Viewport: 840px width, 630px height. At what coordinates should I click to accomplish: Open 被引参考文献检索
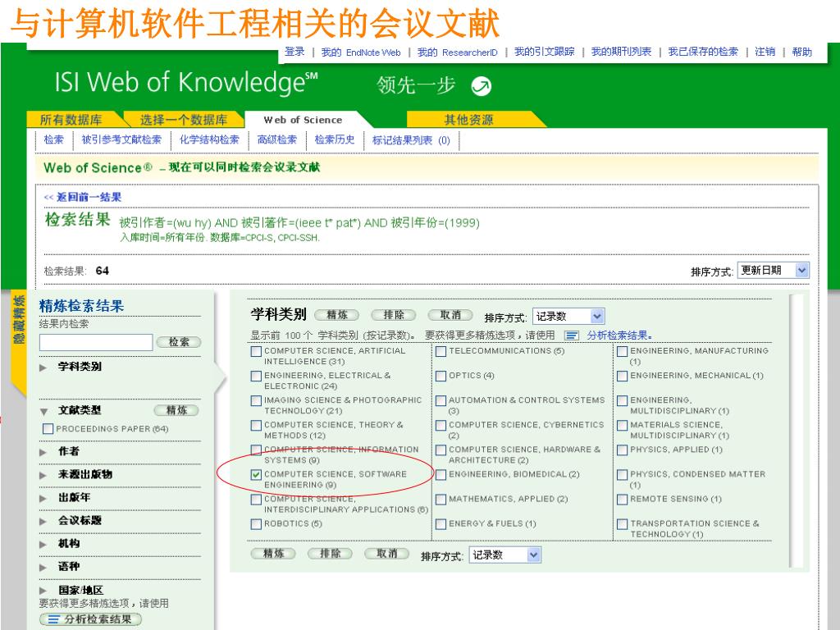click(121, 139)
